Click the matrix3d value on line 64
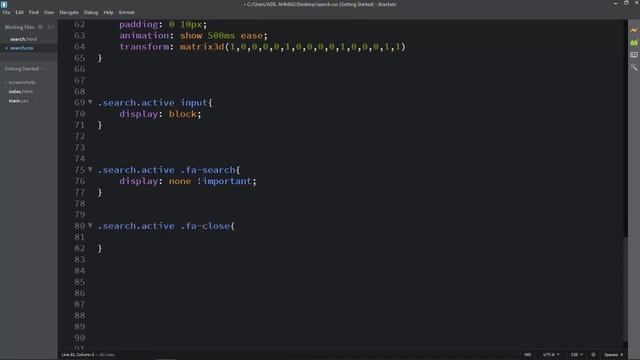Image resolution: width=640 pixels, height=360 pixels. (292, 47)
